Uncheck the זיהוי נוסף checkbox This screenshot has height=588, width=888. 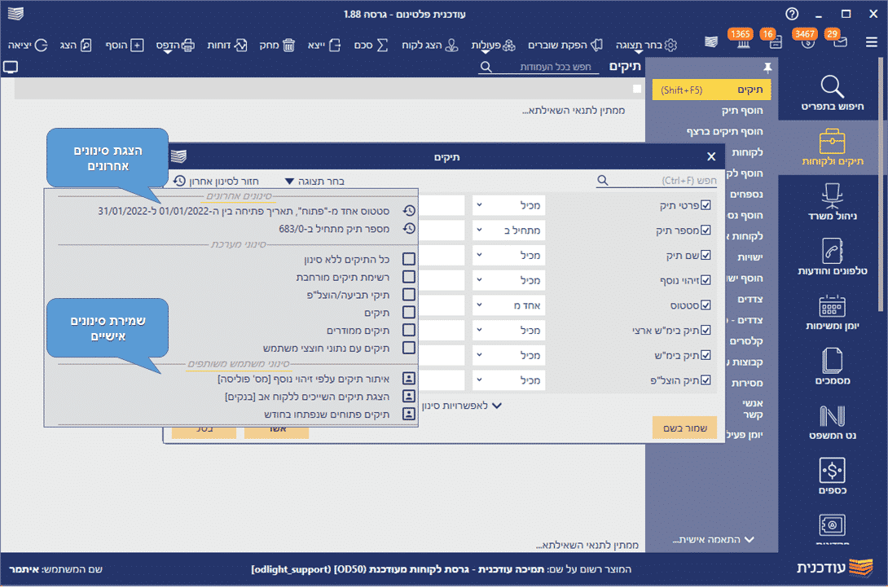pos(706,279)
